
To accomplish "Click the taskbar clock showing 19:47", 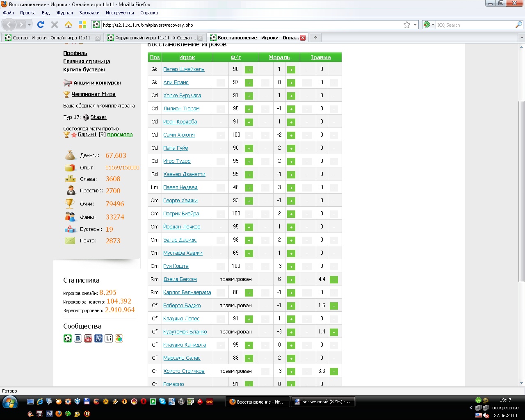I will [505, 400].
